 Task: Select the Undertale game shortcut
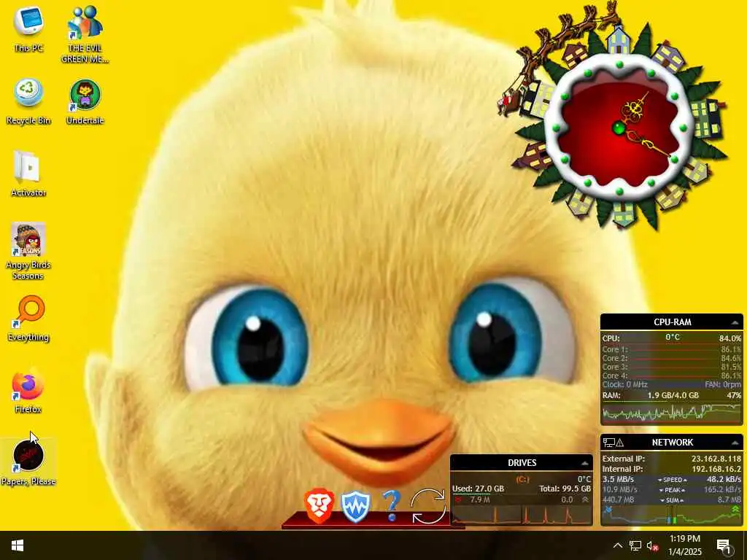[x=85, y=101]
